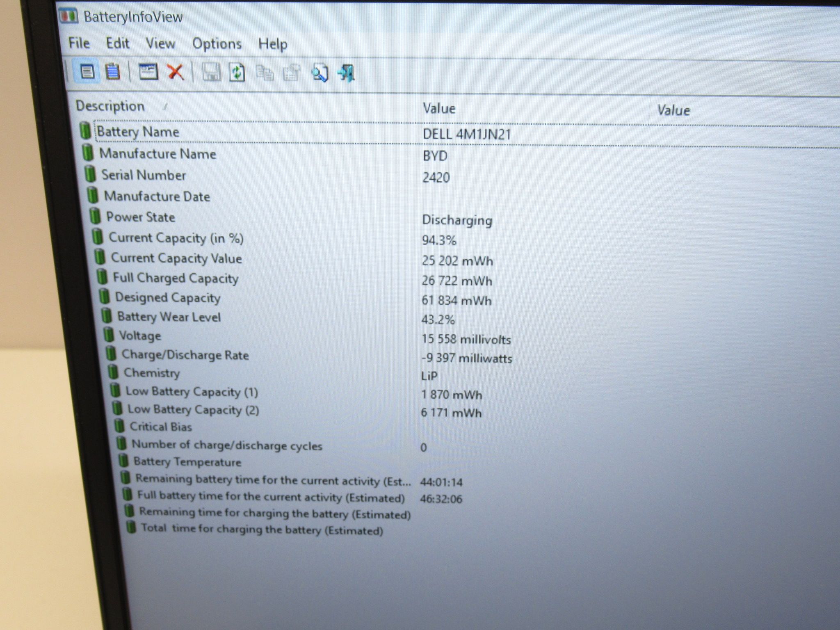840x630 pixels.
Task: Click the Battery Information view toolbar icon
Action: 87,72
